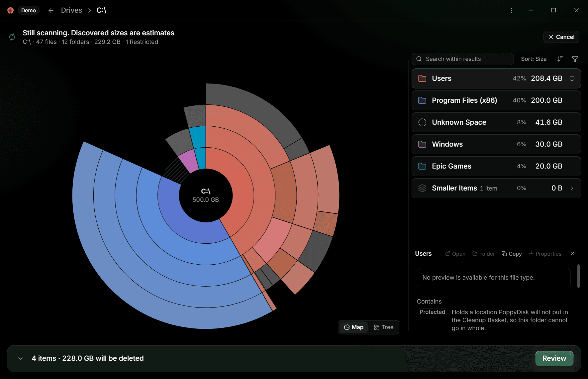
Task: Focus the Search within results field
Action: tap(463, 59)
